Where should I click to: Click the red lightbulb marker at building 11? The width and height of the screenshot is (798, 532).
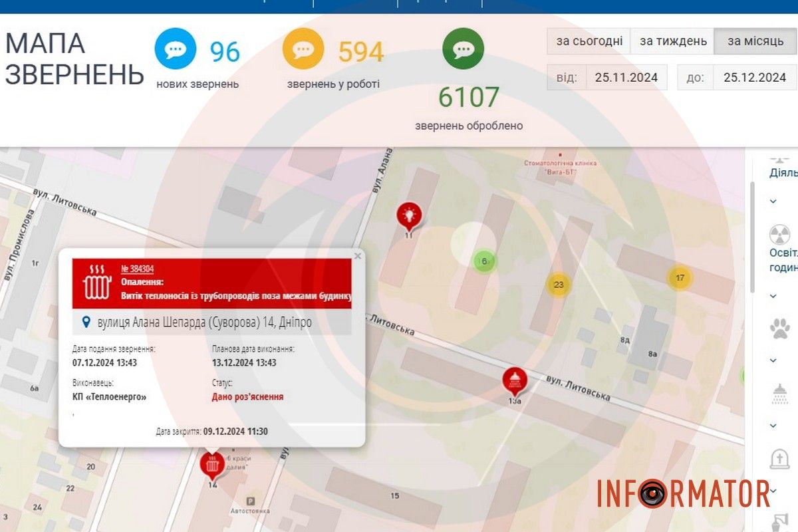tap(409, 215)
